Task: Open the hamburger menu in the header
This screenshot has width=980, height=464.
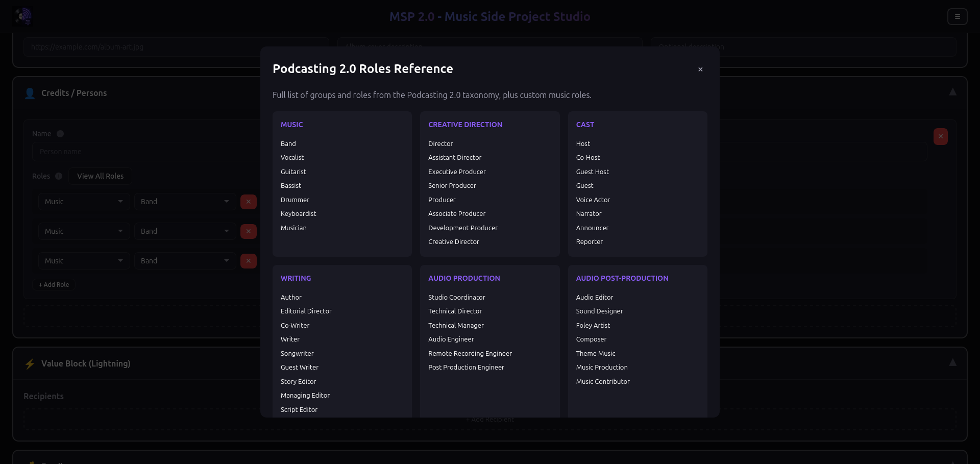Action: click(x=957, y=16)
